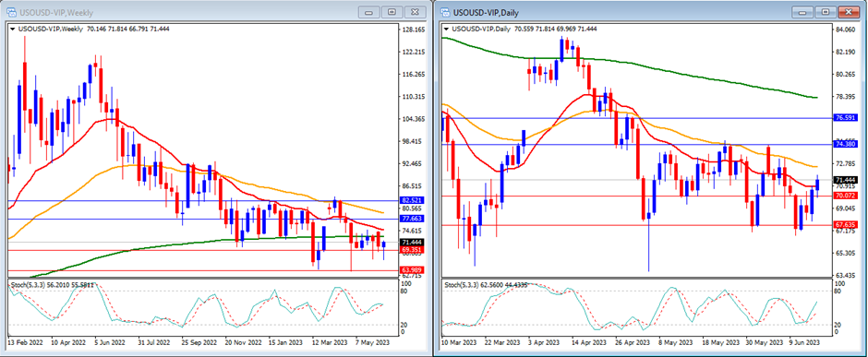Click the red 63.989 price level tag
The width and height of the screenshot is (868, 357).
click(x=411, y=270)
